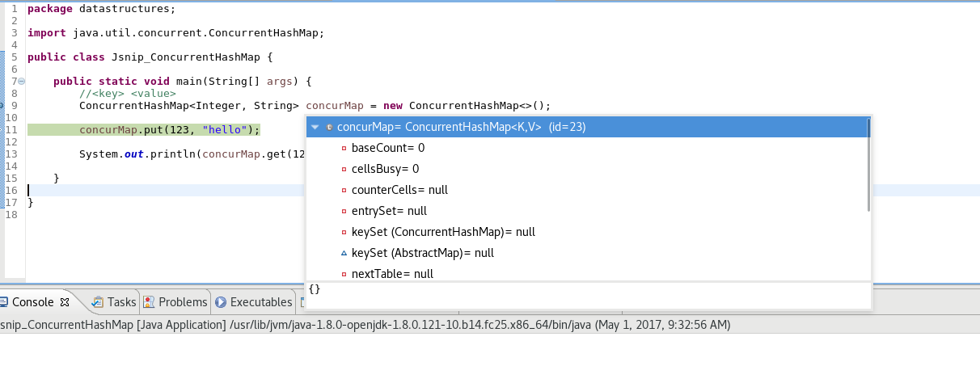Click the baseCount private field icon

click(344, 149)
